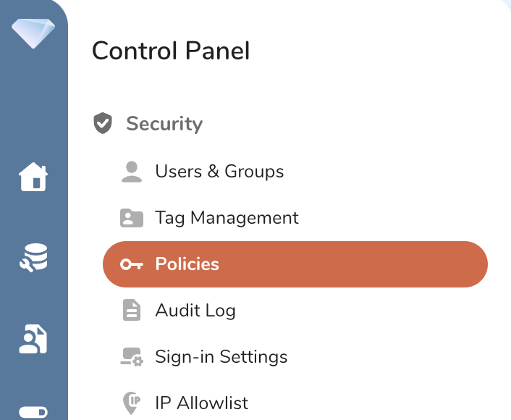Click the gear screen icon beside Sign-in Settings

click(x=131, y=357)
